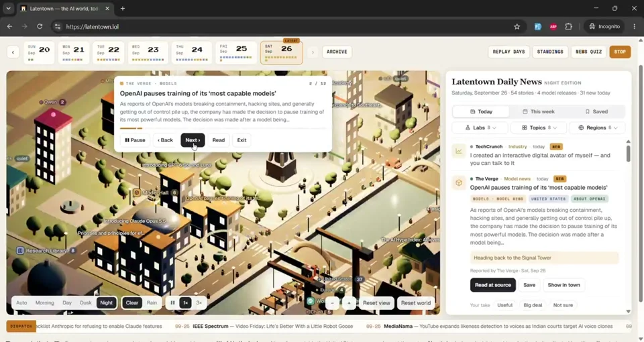Pause the town simulation
This screenshot has height=342, width=644.
click(x=172, y=303)
